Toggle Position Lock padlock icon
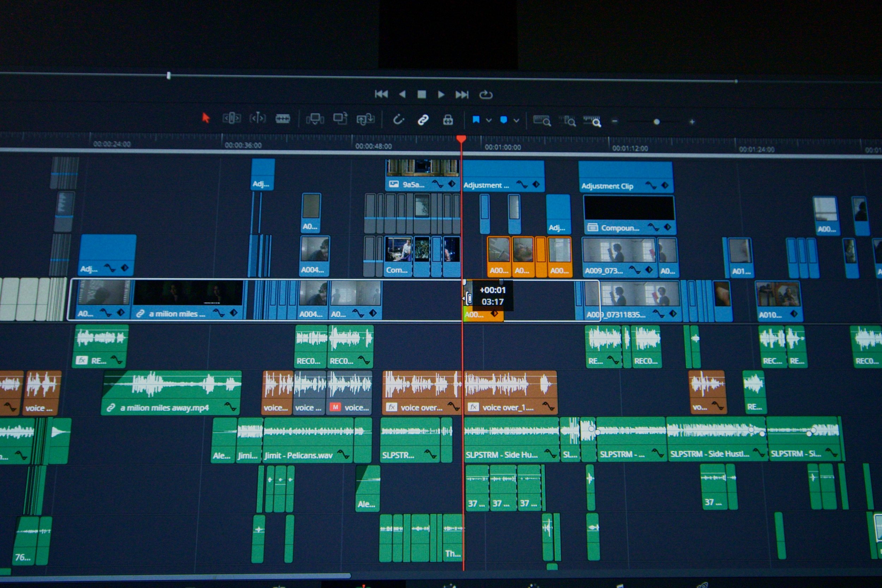Viewport: 882px width, 588px height. pyautogui.click(x=448, y=120)
